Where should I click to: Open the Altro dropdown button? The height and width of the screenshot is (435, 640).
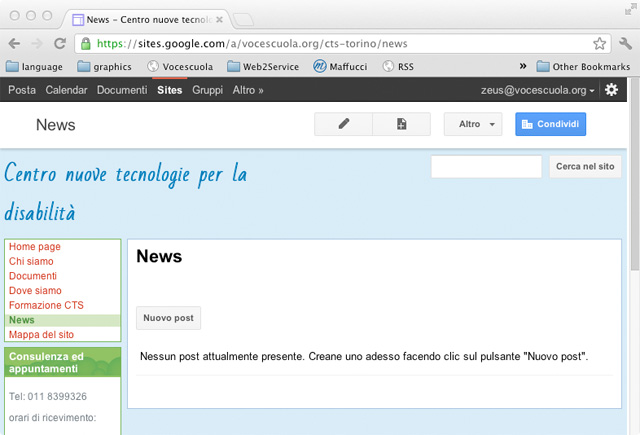click(474, 124)
